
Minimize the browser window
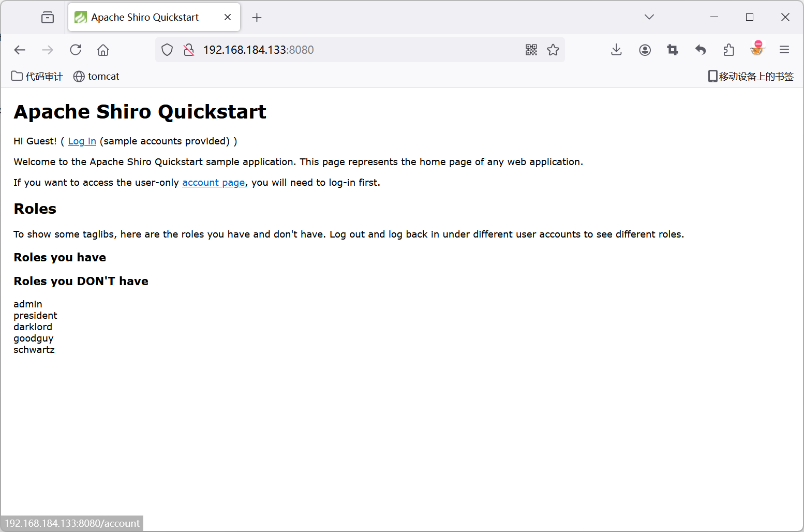pos(714,17)
